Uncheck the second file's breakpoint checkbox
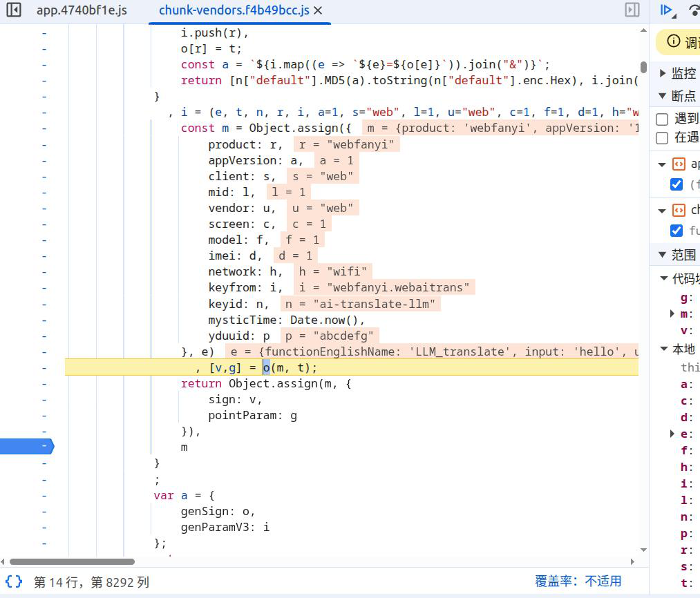700x598 pixels. 677,230
